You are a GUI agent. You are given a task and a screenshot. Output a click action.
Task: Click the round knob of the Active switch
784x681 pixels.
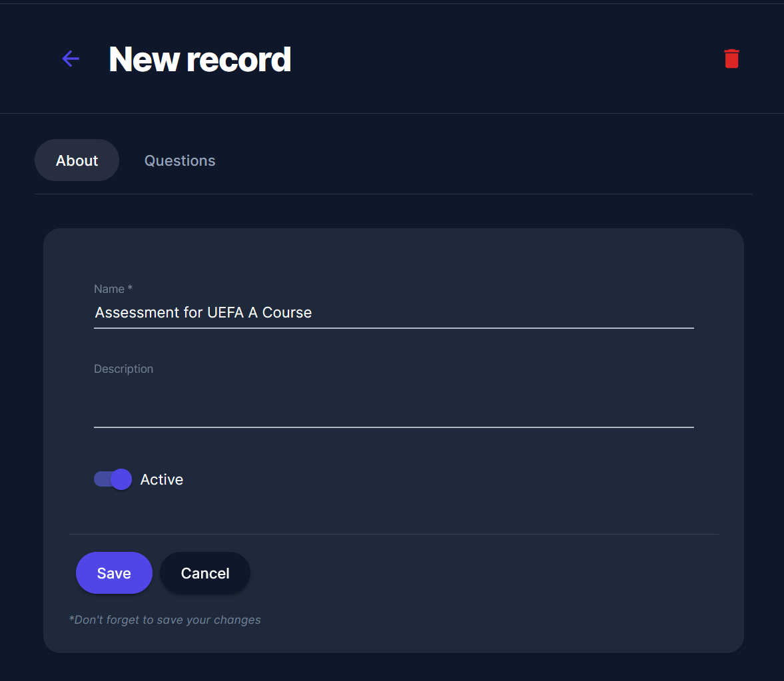121,479
